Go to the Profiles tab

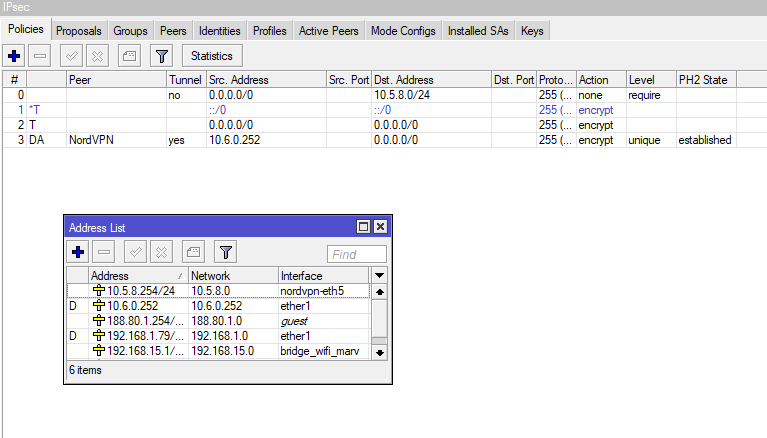(270, 31)
